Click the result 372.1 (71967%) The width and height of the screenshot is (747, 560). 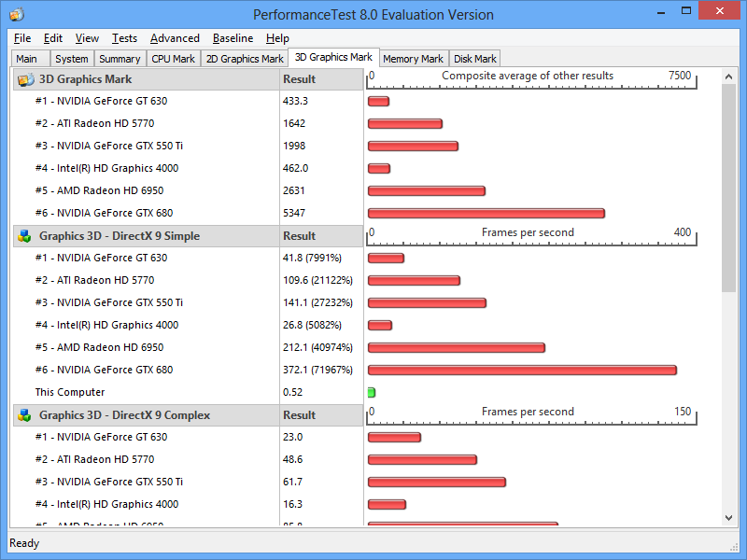(317, 370)
